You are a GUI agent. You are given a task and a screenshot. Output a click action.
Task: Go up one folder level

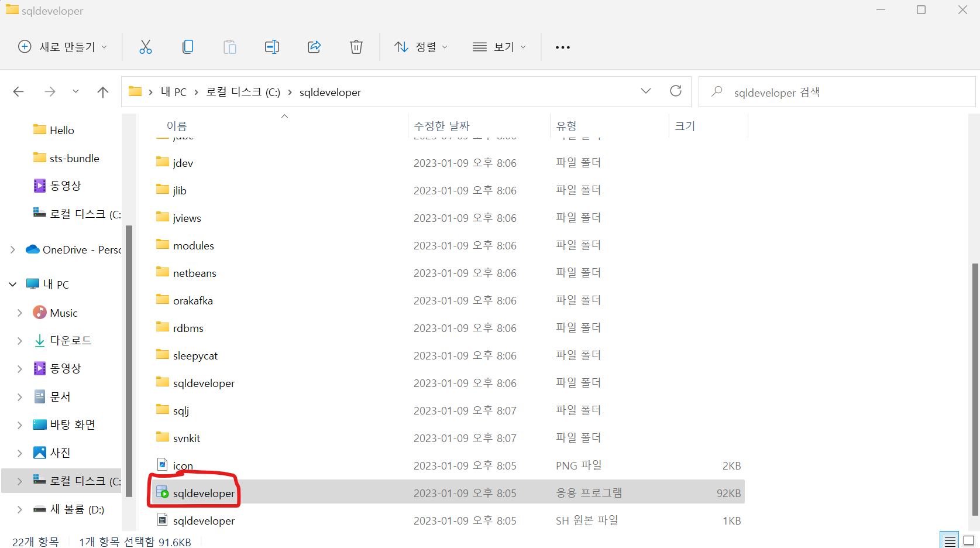coord(103,92)
